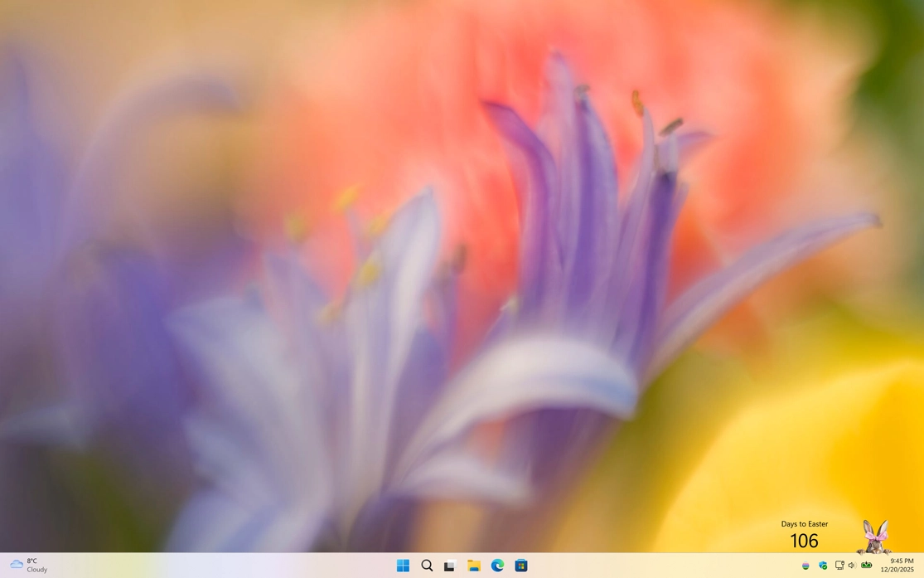924x578 pixels.
Task: Click the 12/20/2025 date in taskbar
Action: pyautogui.click(x=897, y=571)
